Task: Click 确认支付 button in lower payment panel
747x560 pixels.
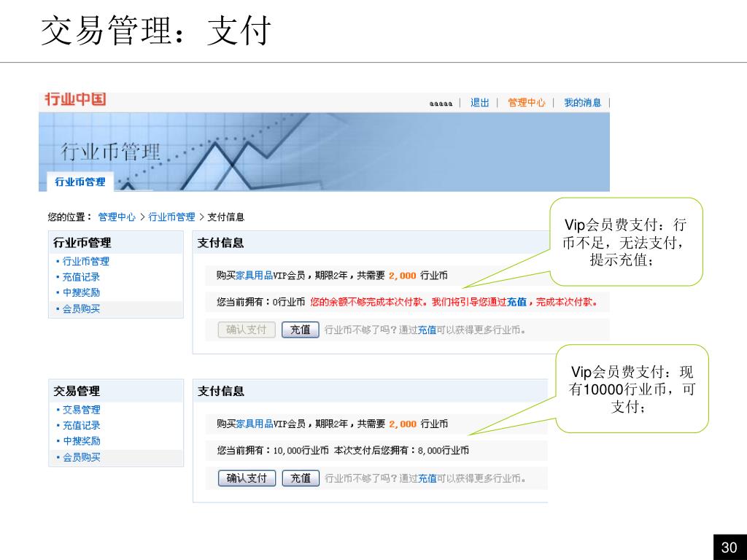Action: coord(247,478)
